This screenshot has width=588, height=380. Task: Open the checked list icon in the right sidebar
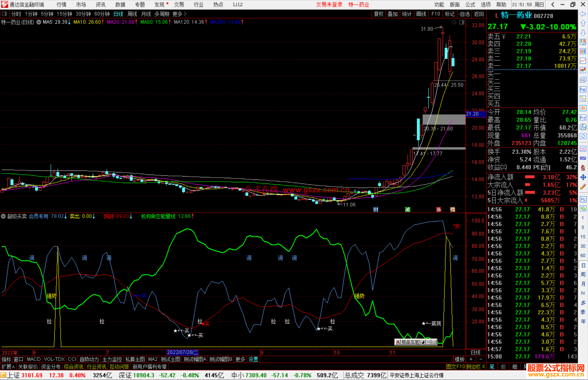tap(583, 42)
